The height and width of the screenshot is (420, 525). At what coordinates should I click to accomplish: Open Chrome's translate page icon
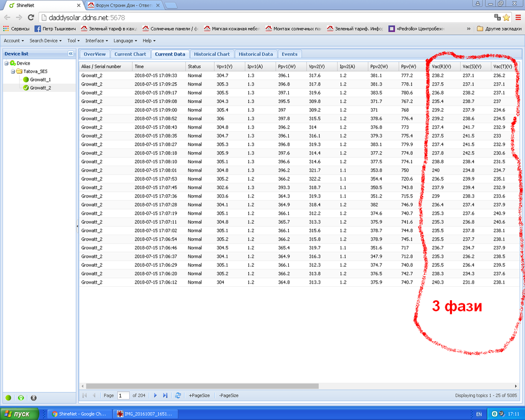pos(497,17)
